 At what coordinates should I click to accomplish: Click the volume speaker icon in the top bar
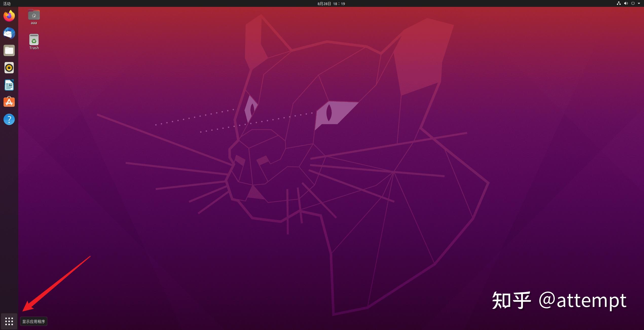(626, 3)
